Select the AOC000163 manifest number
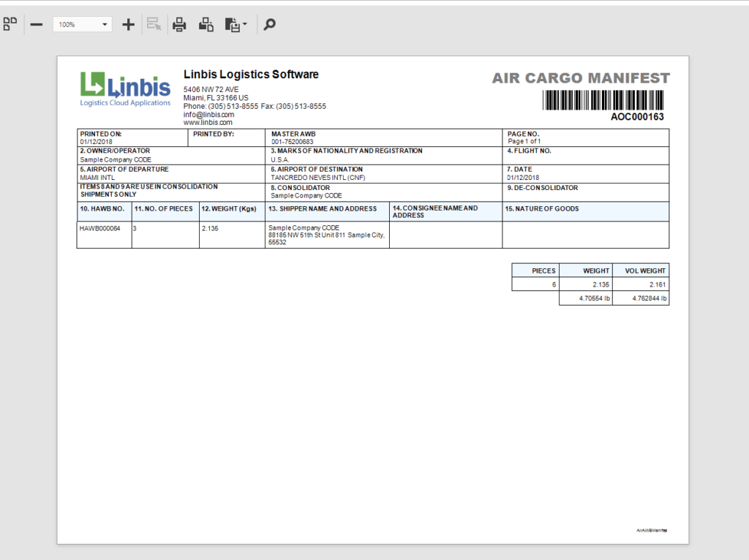749x560 pixels. click(x=637, y=117)
